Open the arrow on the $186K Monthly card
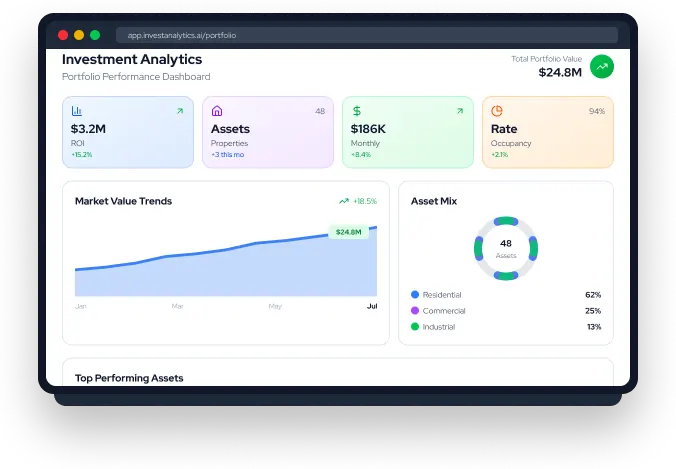676x469 pixels. (x=460, y=111)
